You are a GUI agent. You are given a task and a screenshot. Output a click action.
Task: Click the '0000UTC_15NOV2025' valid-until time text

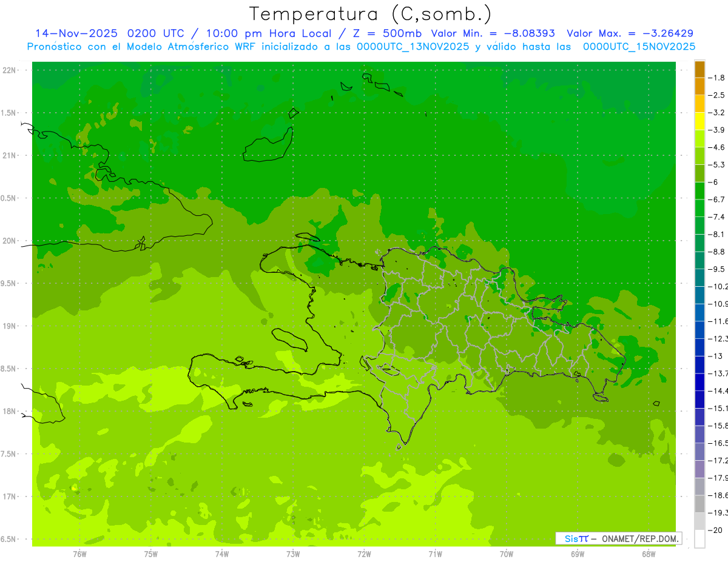coord(639,47)
